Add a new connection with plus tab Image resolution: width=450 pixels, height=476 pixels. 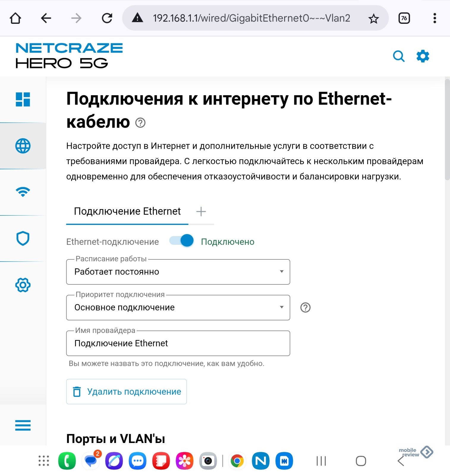201,212
